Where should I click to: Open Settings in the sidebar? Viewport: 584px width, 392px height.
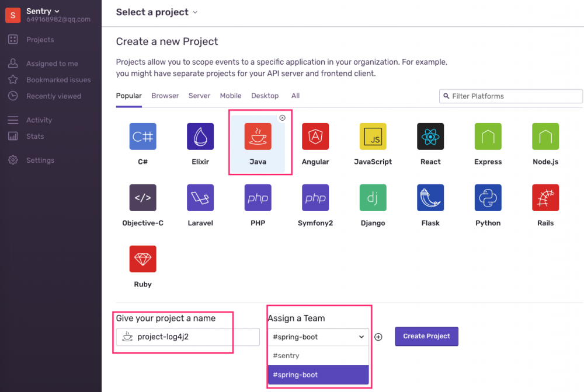click(40, 160)
